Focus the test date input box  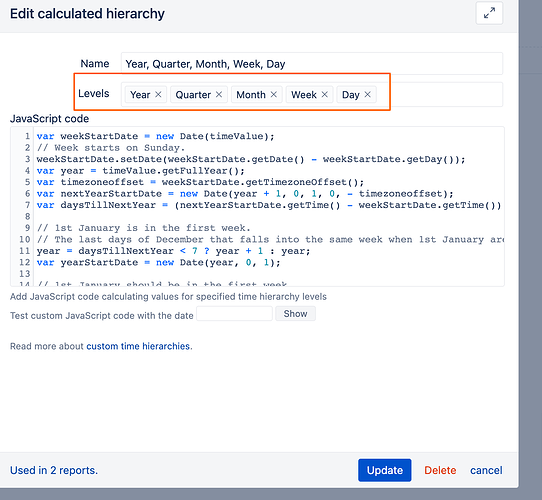(x=234, y=314)
